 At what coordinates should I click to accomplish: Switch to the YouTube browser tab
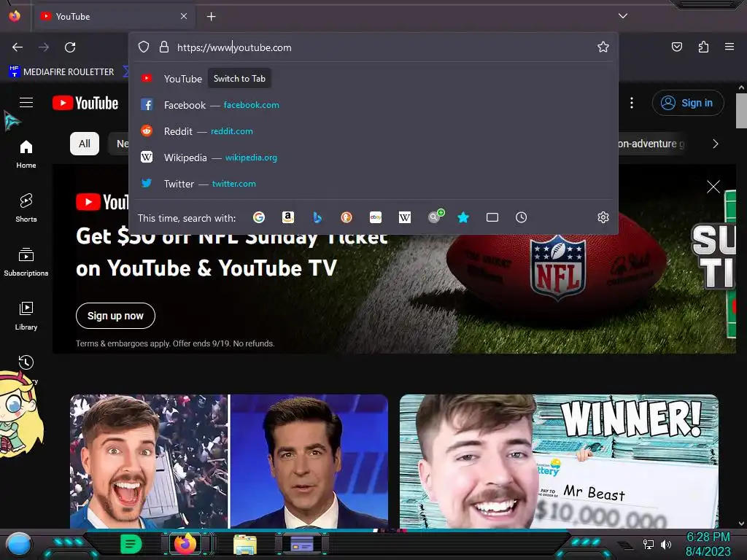click(115, 17)
